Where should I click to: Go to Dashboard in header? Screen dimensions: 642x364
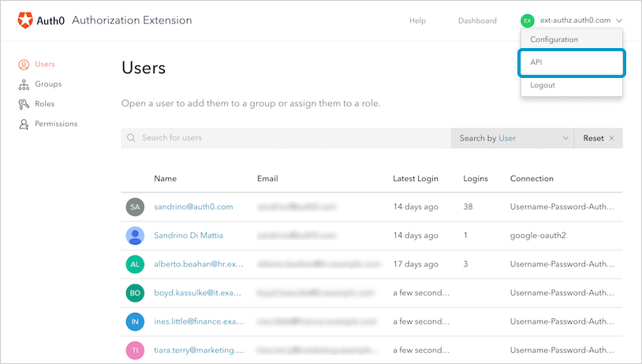click(x=477, y=20)
